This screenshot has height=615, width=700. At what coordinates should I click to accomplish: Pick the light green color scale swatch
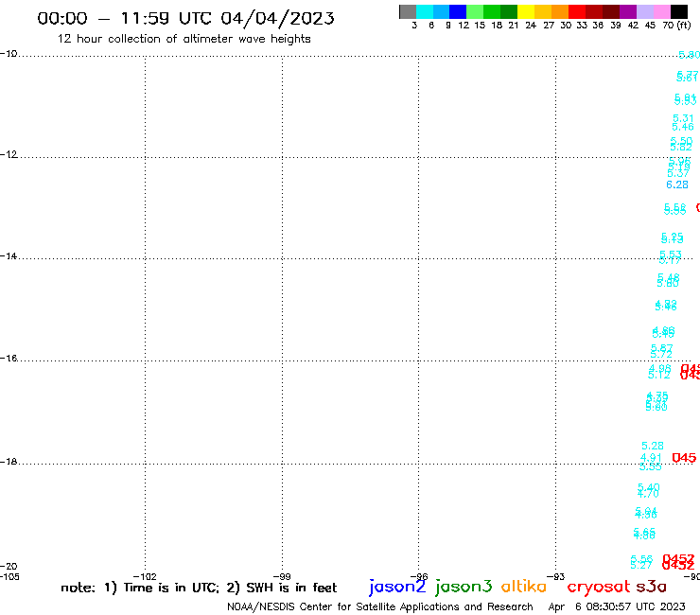coord(475,11)
